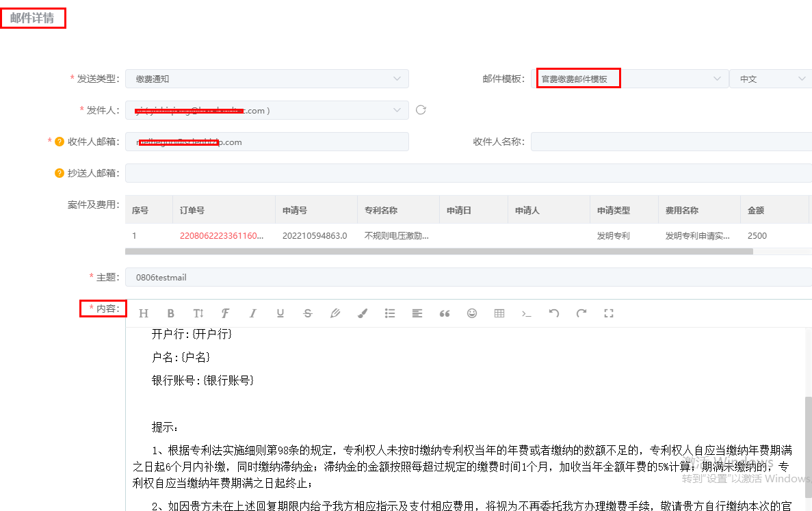Switch editor to fullscreen mode
The height and width of the screenshot is (511, 812).
pyautogui.click(x=609, y=313)
